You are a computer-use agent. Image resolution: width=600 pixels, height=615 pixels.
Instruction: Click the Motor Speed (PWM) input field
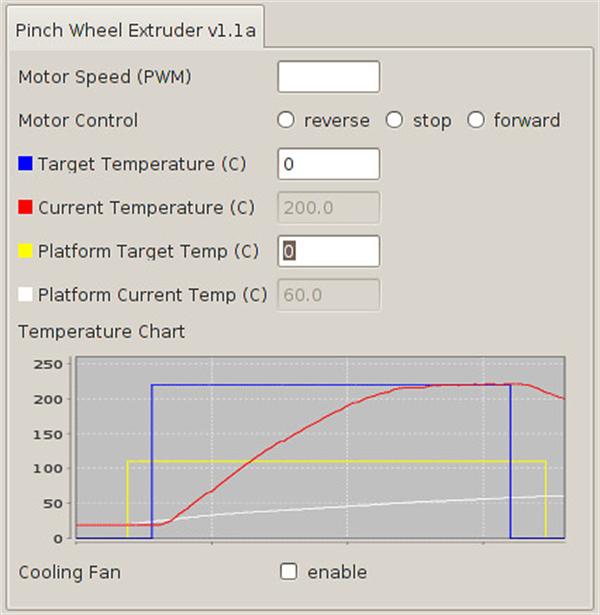[x=328, y=77]
